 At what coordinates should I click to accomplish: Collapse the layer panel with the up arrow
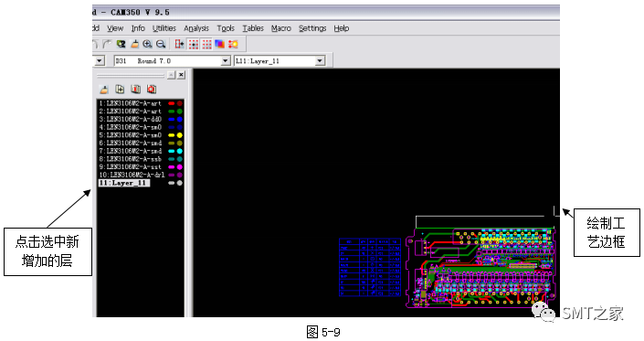[171, 75]
